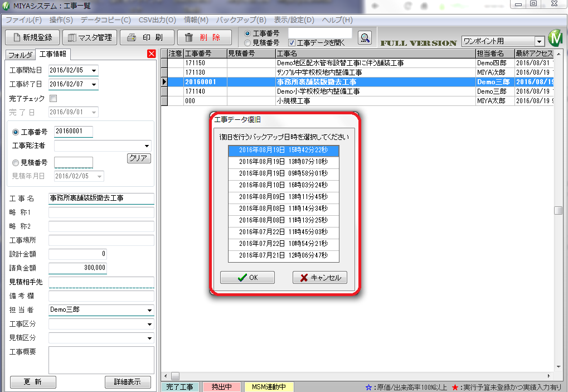The height and width of the screenshot is (392, 568).
Task: Select the 工事番号 radio in toolbar
Action: click(x=247, y=33)
